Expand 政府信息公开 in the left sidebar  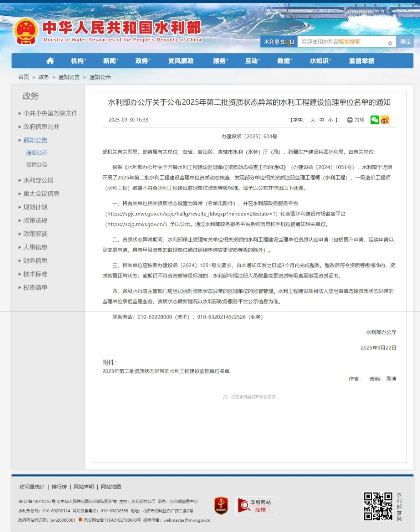41,127
